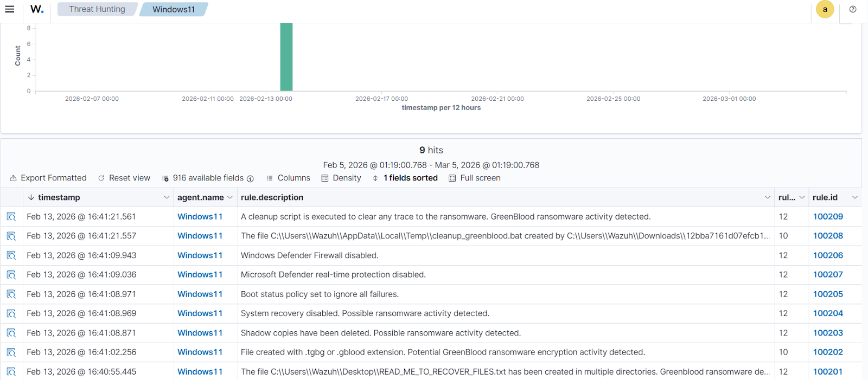This screenshot has width=868, height=380.
Task: Inspect document details for rule 100209 row
Action: [x=11, y=217]
